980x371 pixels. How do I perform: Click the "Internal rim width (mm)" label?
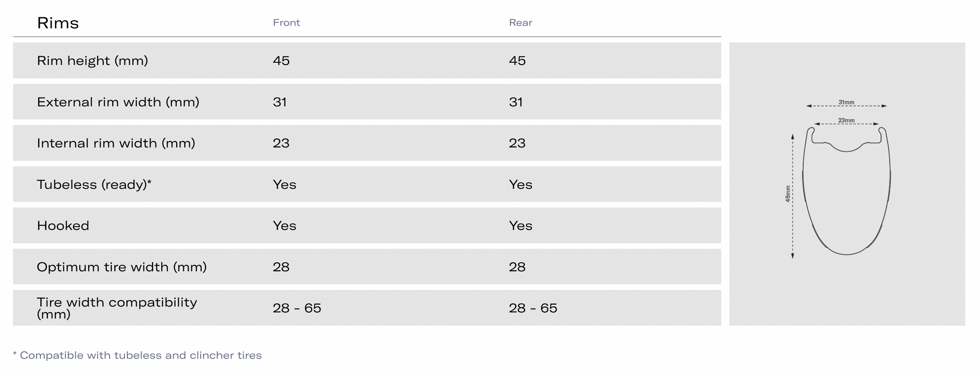pyautogui.click(x=116, y=143)
